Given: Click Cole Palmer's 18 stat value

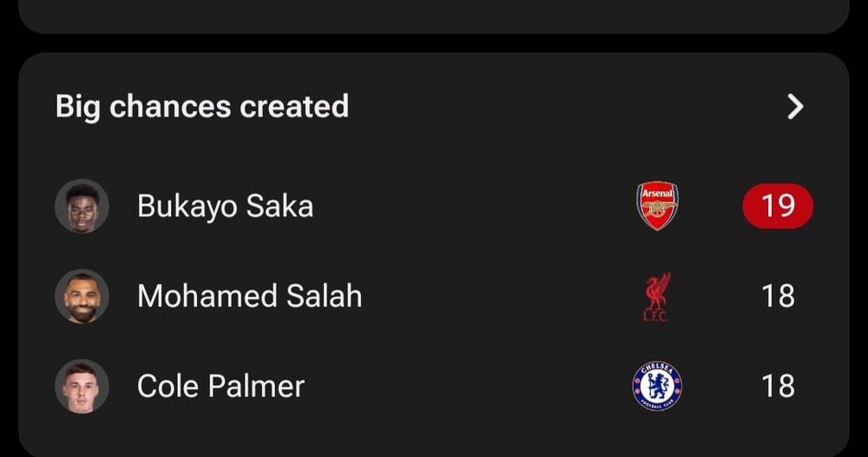Looking at the screenshot, I should (778, 386).
